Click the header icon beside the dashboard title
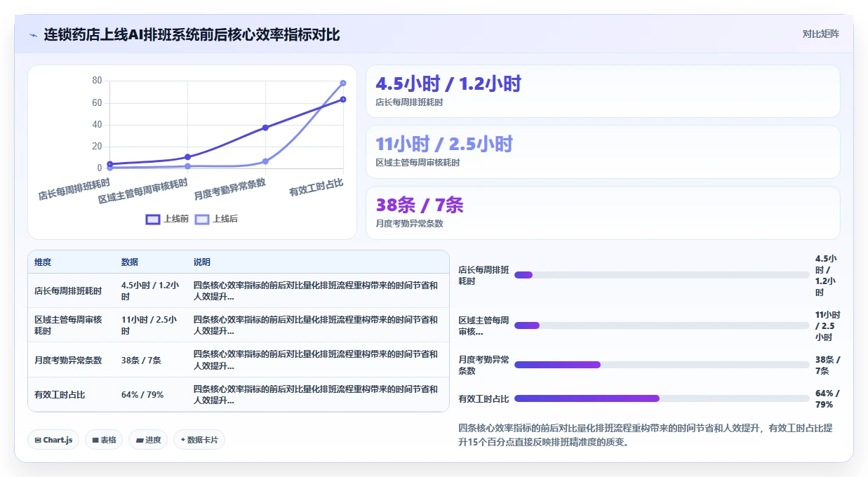Image resolution: width=868 pixels, height=477 pixels. click(34, 34)
